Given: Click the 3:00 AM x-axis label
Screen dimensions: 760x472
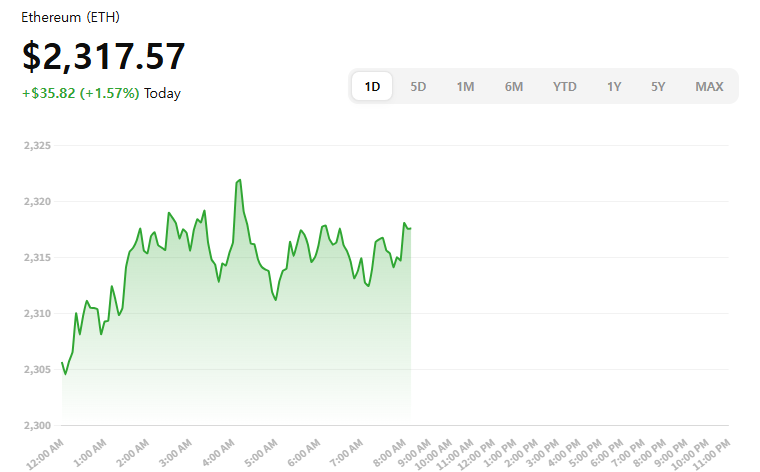Looking at the screenshot, I should click(175, 453).
